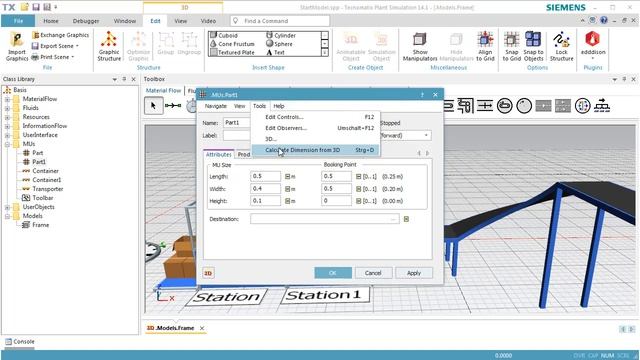This screenshot has width=640, height=360.
Task: Open the direction dropdown in Part1 dialog
Action: point(426,135)
